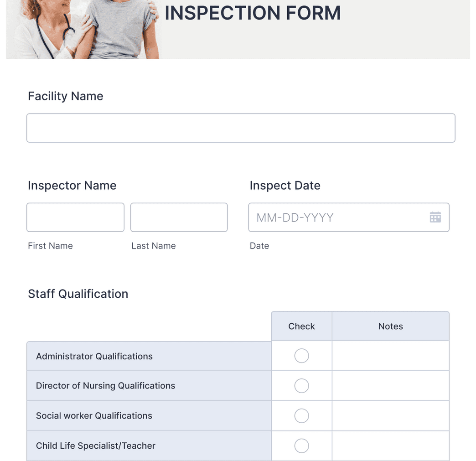
Task: Select the check radio for Director of Nursing Qualifications
Action: 301,385
